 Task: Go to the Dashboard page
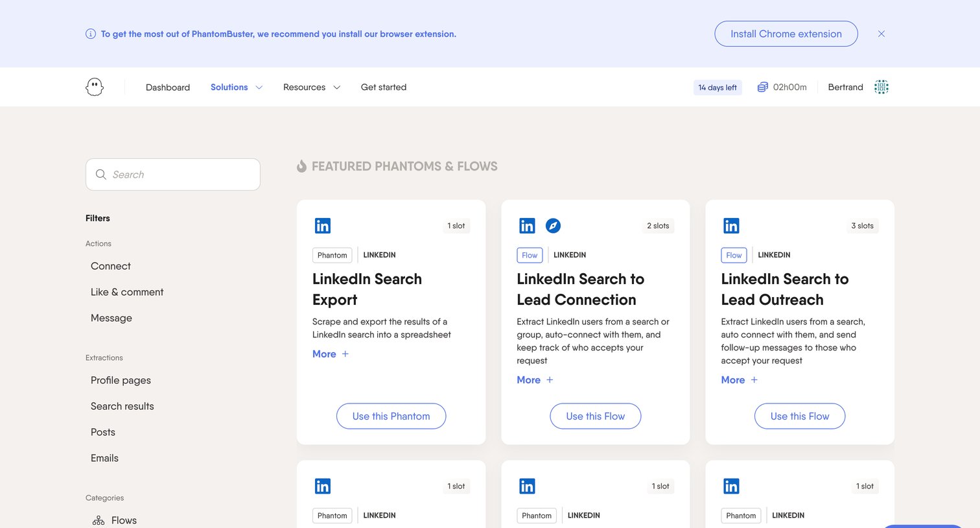168,87
